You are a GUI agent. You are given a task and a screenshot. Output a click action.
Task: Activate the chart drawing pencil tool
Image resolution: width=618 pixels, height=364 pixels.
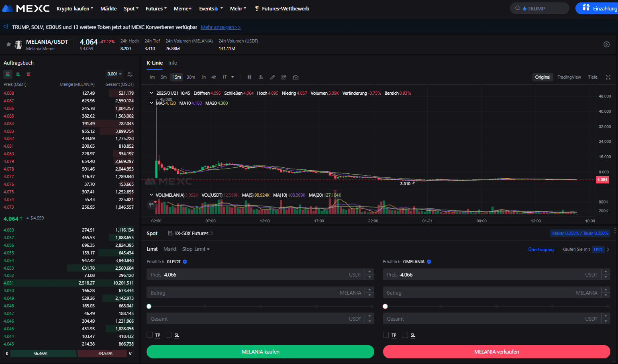pyautogui.click(x=272, y=77)
